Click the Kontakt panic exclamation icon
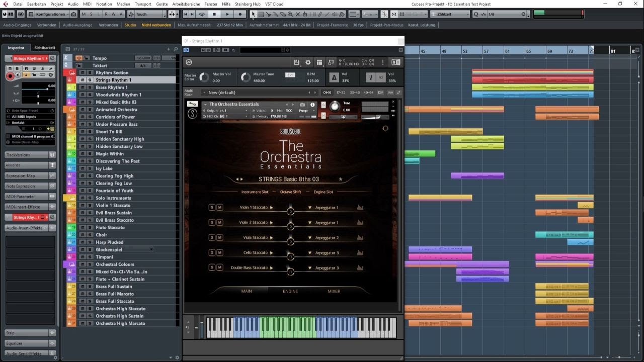Viewport: 644px width, 362px height. [x=382, y=62]
